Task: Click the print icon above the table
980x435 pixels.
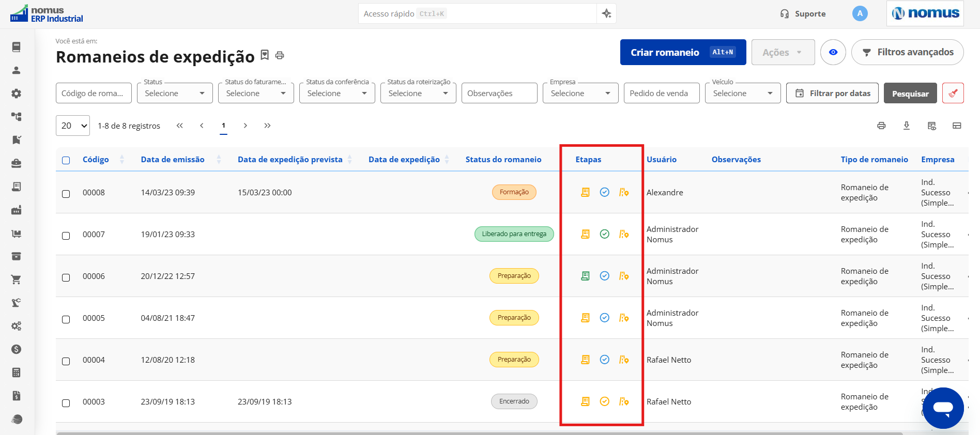Action: point(881,126)
